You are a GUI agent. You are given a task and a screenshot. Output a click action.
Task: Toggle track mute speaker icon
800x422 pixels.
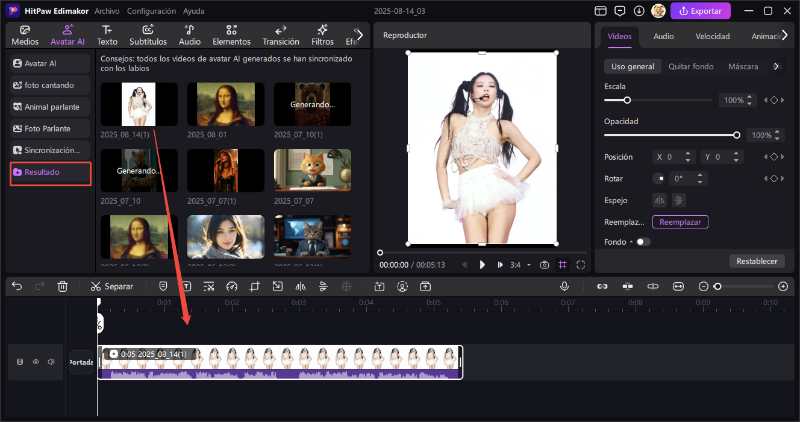point(51,362)
